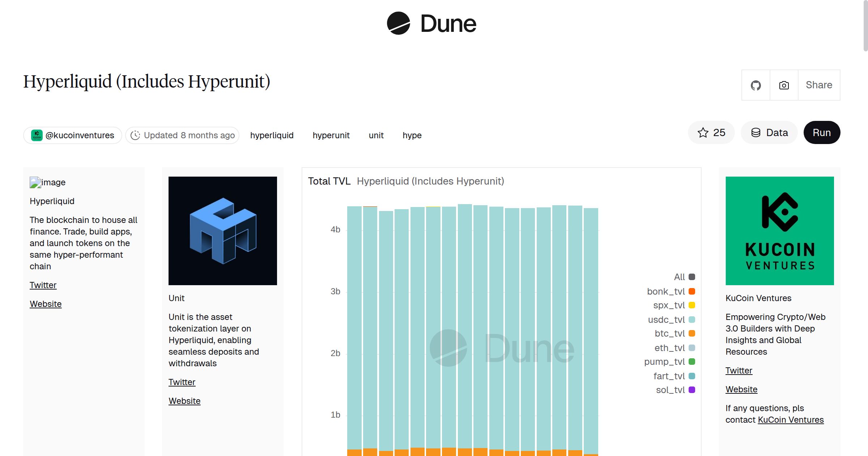The height and width of the screenshot is (456, 868).
Task: Click the database icon on the Data button
Action: 756,132
